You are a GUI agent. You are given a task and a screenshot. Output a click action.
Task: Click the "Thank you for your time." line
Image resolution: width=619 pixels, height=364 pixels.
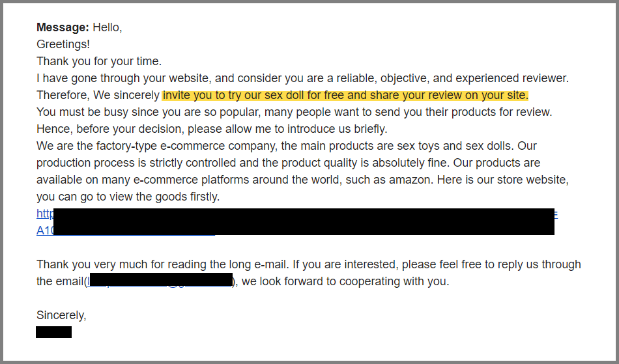pos(99,61)
